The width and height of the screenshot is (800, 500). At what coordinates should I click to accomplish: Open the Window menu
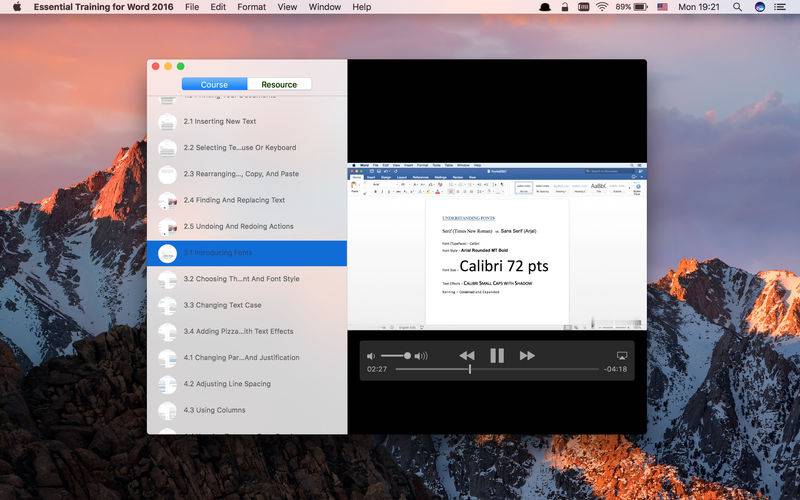click(324, 7)
